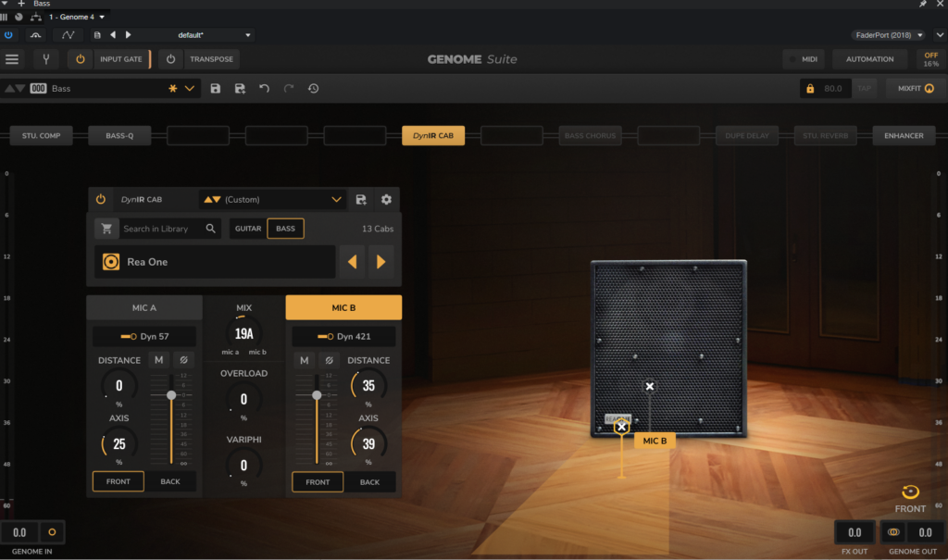Image resolution: width=948 pixels, height=560 pixels.
Task: Mute Mic A with M button
Action: click(158, 360)
